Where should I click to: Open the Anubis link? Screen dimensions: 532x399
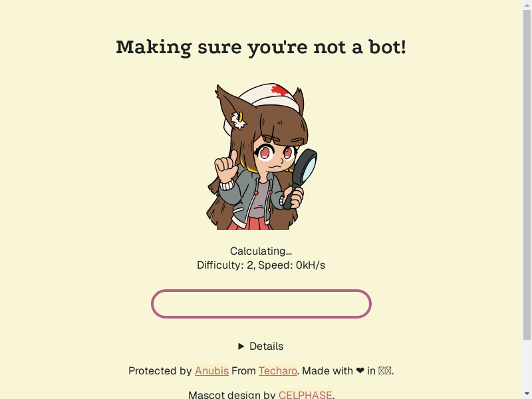pyautogui.click(x=211, y=371)
